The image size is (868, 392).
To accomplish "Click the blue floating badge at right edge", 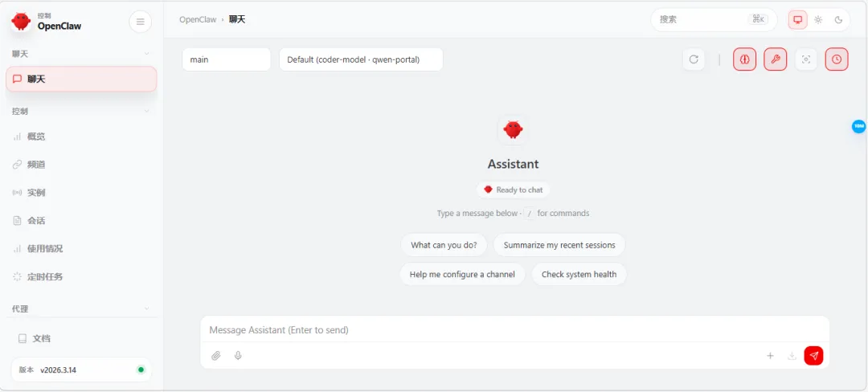I will [858, 127].
